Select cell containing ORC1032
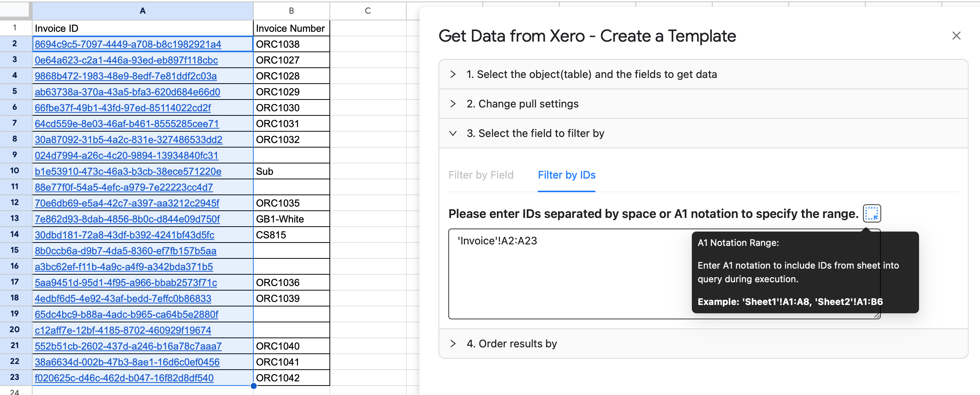Screen dimensions: 980x395 tap(292, 140)
